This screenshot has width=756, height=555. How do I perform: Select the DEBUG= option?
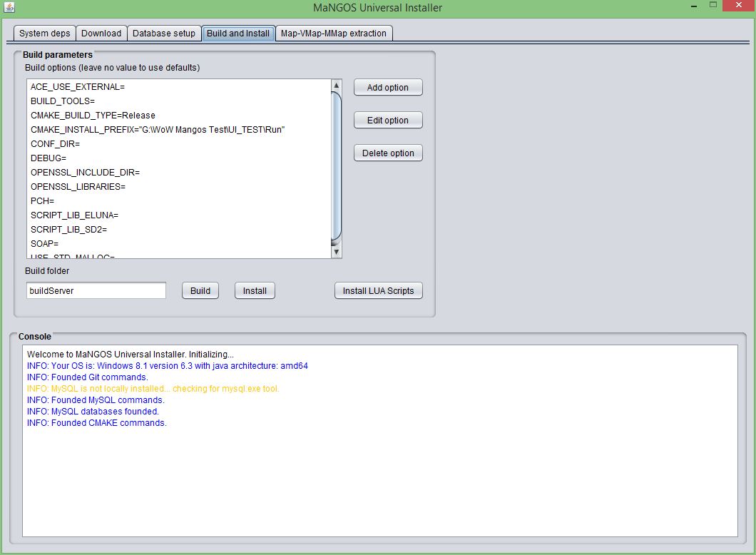179,158
